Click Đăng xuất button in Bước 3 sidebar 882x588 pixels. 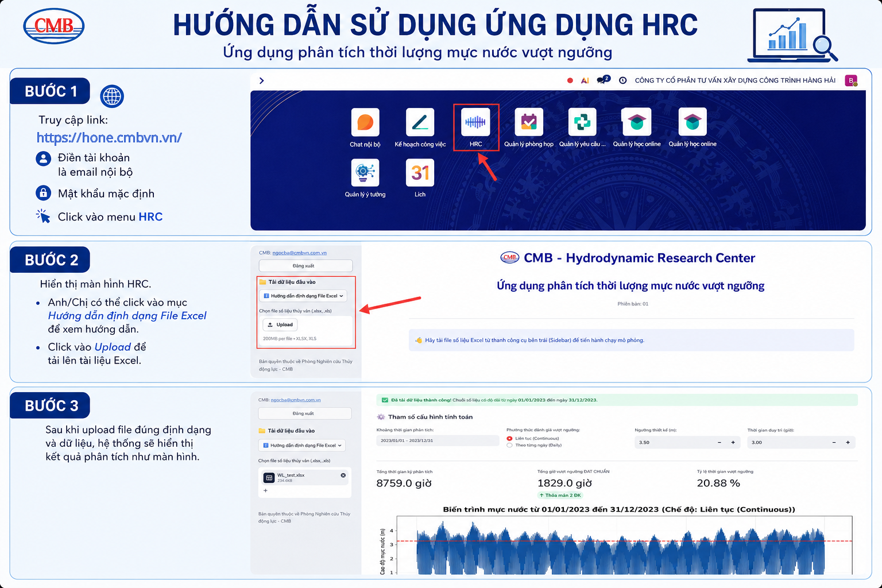[x=304, y=413]
